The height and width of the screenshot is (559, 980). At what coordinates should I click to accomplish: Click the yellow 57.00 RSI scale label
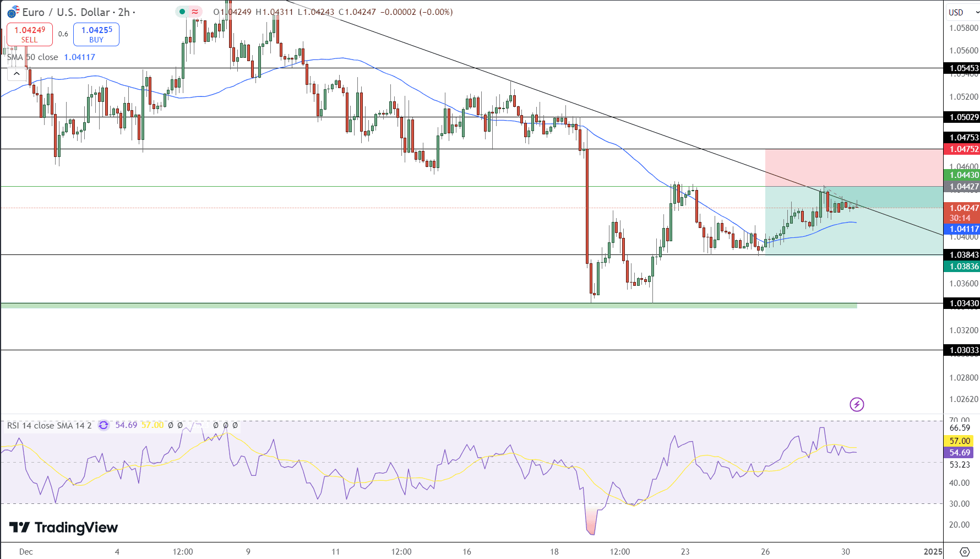960,441
